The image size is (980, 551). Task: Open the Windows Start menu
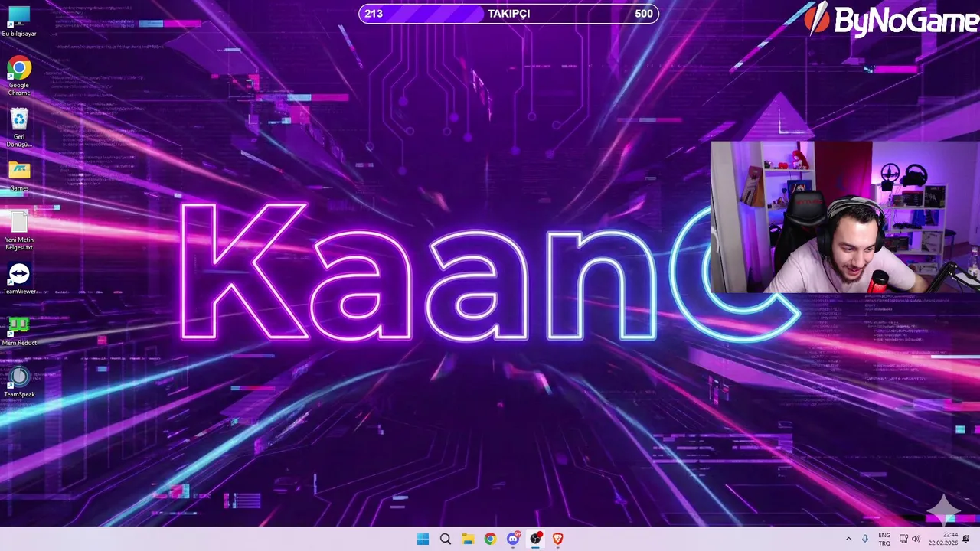coord(423,539)
